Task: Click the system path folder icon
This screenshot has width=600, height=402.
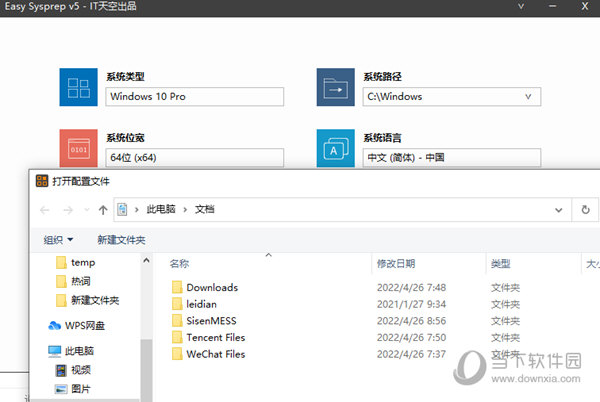Action: pos(336,87)
